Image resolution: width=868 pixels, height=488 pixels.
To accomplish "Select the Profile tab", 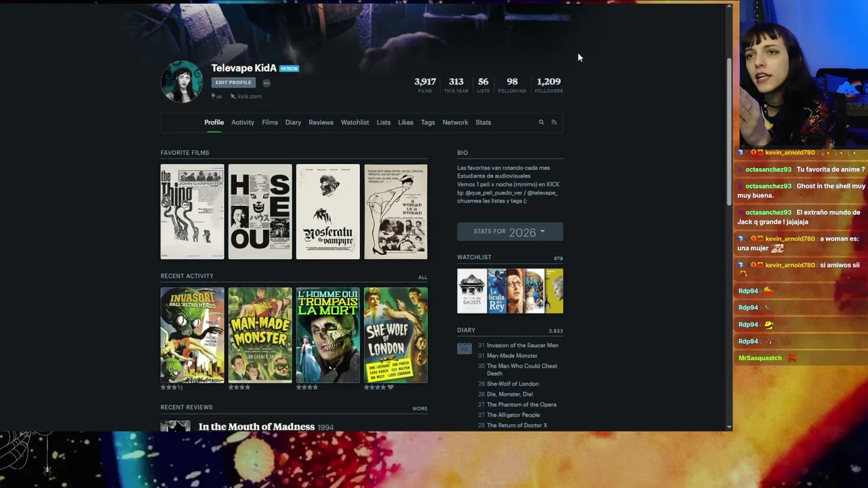I will (x=214, y=123).
